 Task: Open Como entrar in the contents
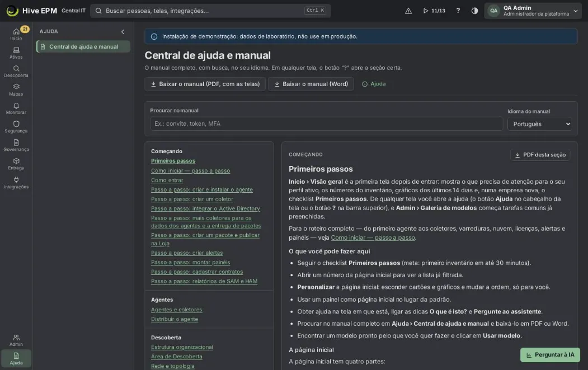pos(167,180)
